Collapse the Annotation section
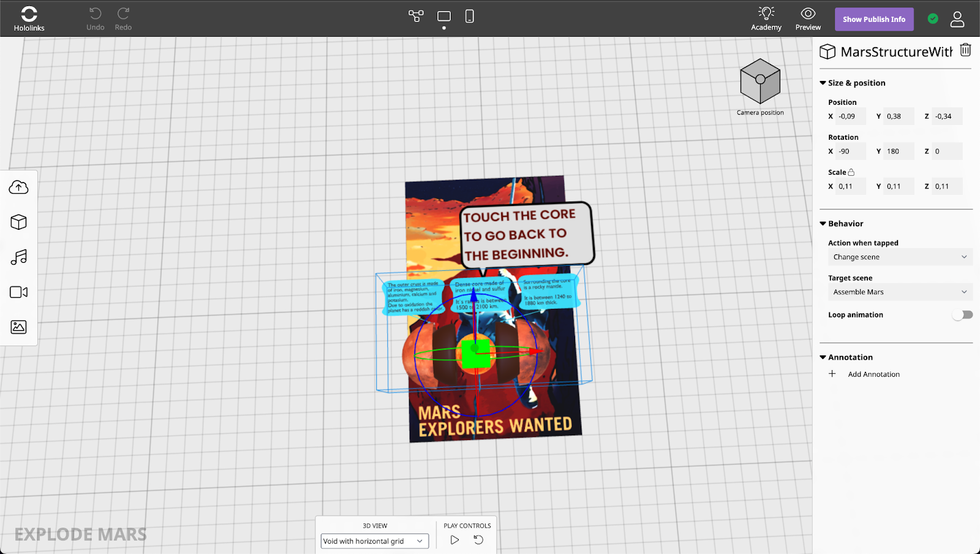The image size is (980, 554). point(823,357)
